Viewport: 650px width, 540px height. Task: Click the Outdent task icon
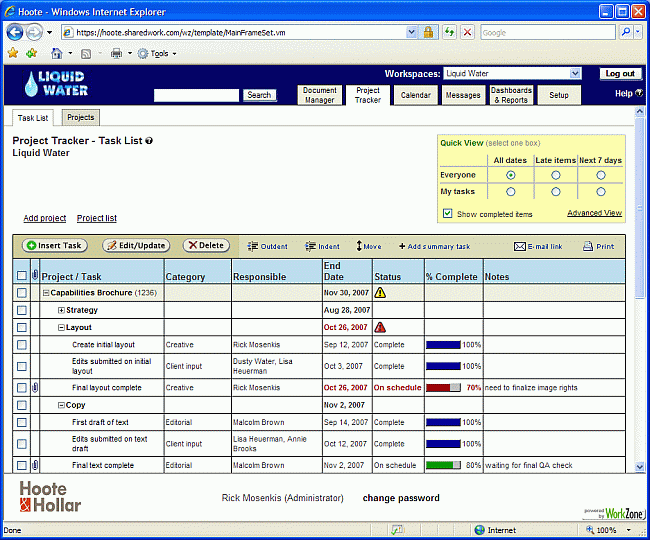(253, 246)
